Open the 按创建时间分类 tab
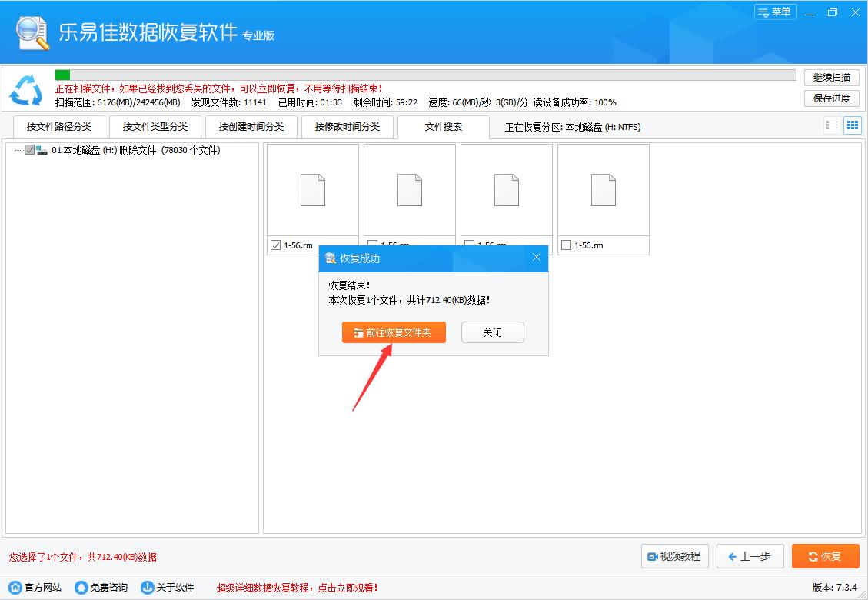868x600 pixels. pyautogui.click(x=251, y=126)
